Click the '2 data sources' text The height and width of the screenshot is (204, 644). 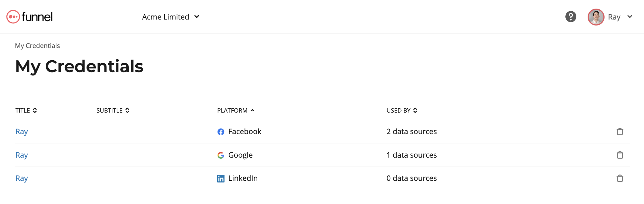(412, 132)
